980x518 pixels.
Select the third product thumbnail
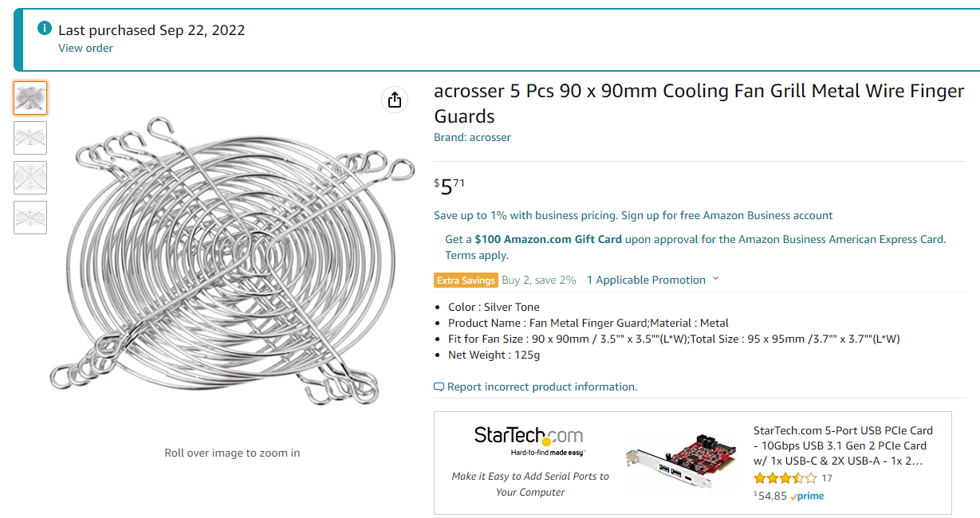[x=30, y=178]
